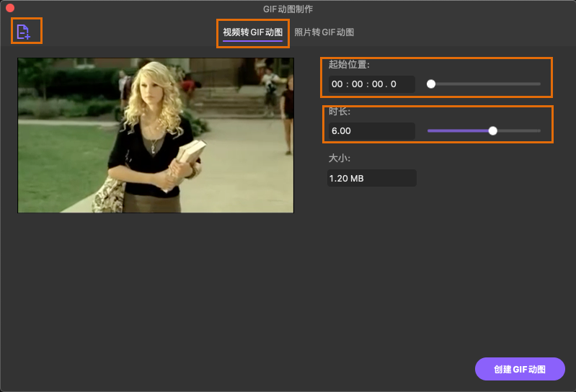The image size is (576, 392).
Task: Click the video preview image
Action: (x=156, y=135)
